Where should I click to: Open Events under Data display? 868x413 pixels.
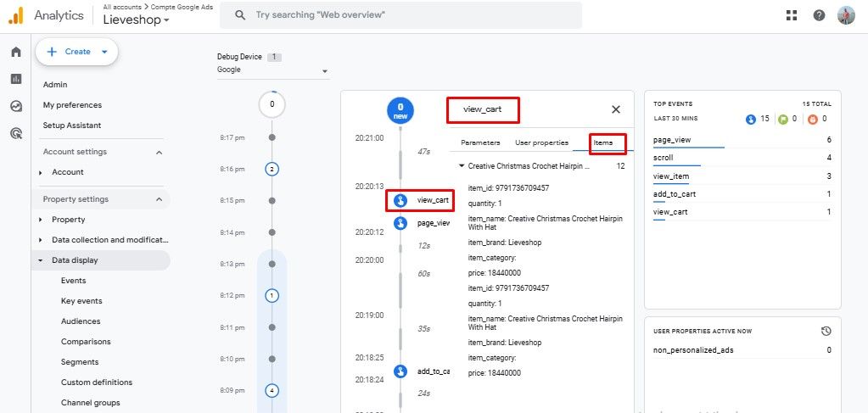point(73,281)
